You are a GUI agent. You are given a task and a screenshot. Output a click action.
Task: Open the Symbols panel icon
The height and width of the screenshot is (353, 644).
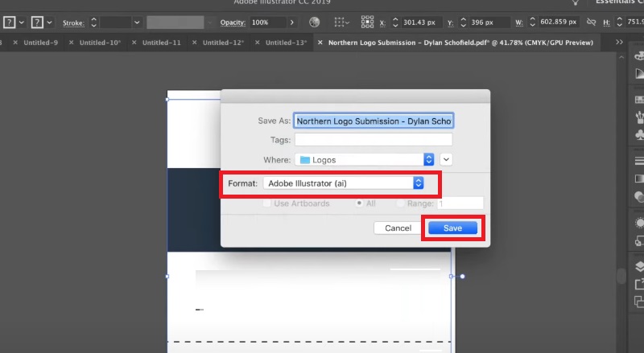tap(639, 134)
